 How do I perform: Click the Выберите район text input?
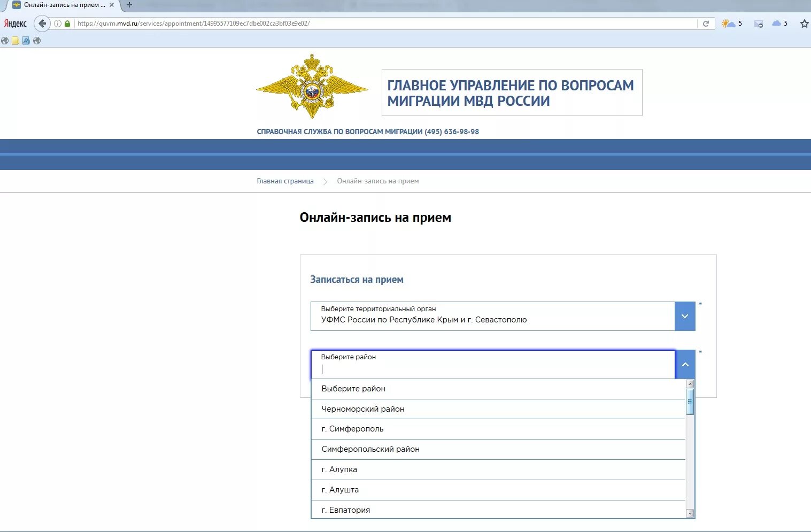(x=493, y=365)
